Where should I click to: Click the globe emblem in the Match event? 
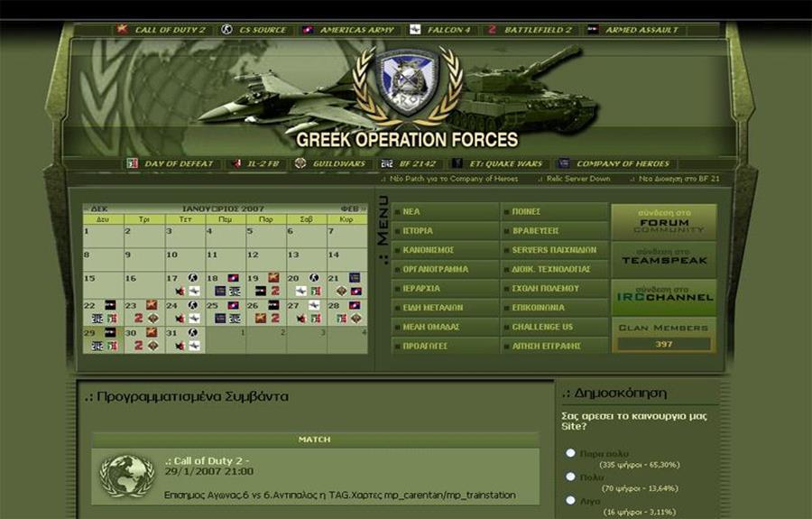coord(127,476)
